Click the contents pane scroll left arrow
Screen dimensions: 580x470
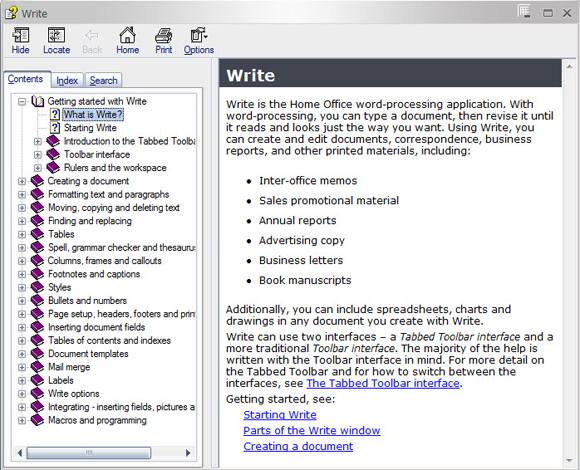pos(20,453)
